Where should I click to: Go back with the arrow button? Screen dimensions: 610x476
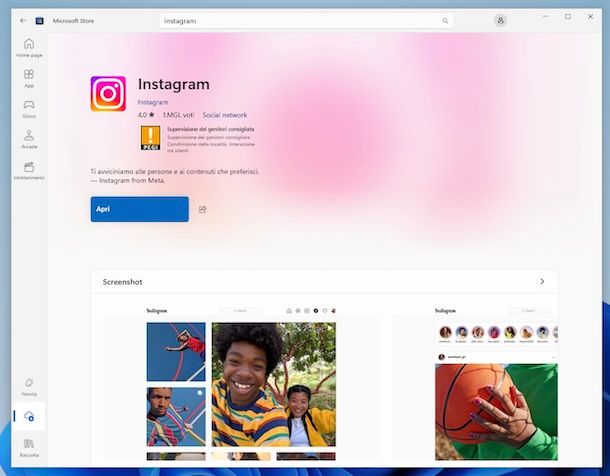coord(23,21)
